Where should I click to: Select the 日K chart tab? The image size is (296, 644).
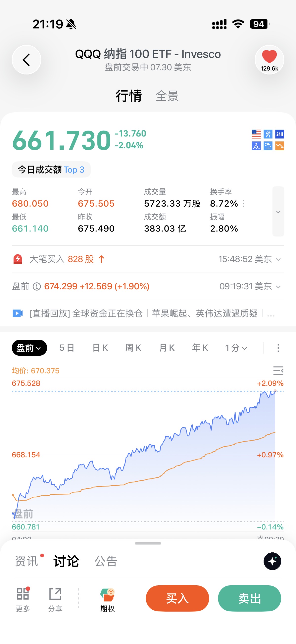(100, 348)
